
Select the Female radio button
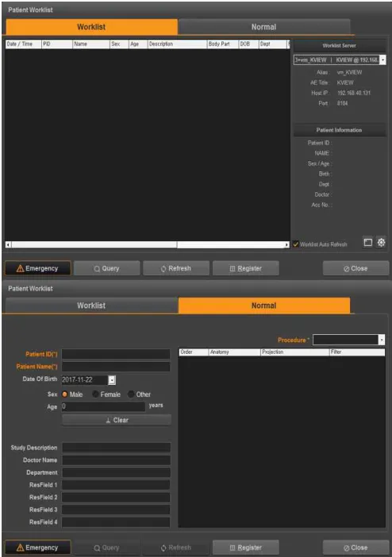tap(95, 394)
